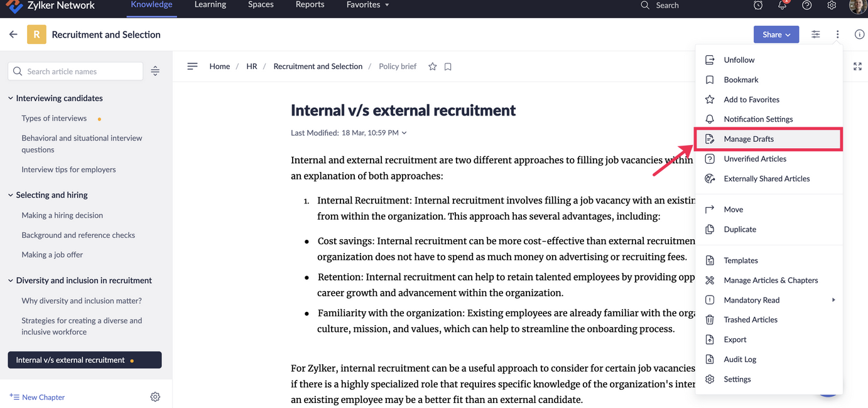Screen dimensions: 868x408
Task: Open the table of contents hamburger icon
Action: pyautogui.click(x=193, y=66)
